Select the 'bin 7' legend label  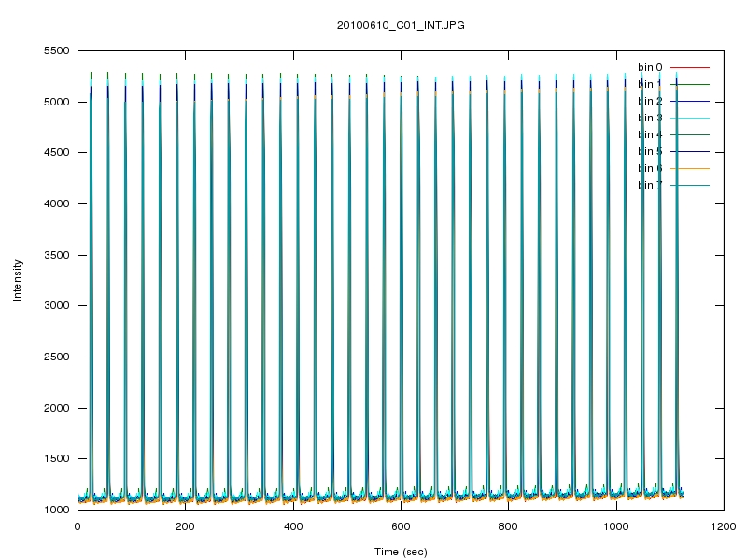tap(650, 185)
